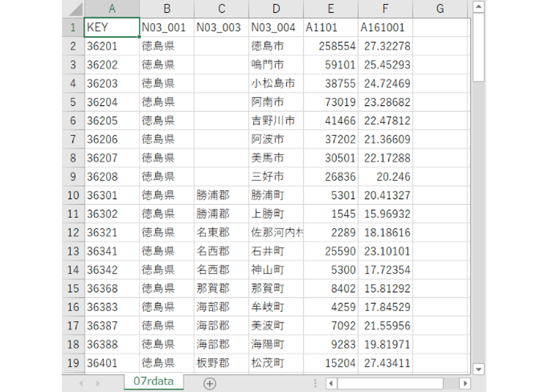The height and width of the screenshot is (392, 549).
Task: Select cell with value 27.32278
Action: [x=385, y=46]
